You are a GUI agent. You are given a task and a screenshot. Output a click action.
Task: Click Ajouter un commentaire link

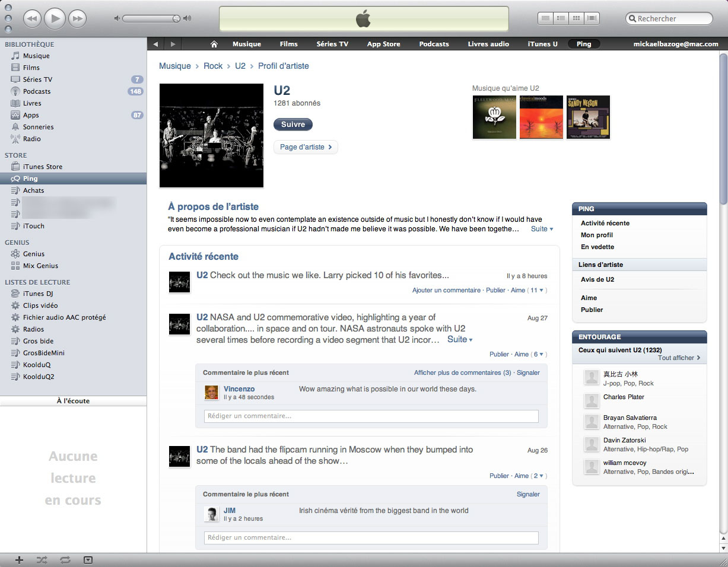pos(446,290)
